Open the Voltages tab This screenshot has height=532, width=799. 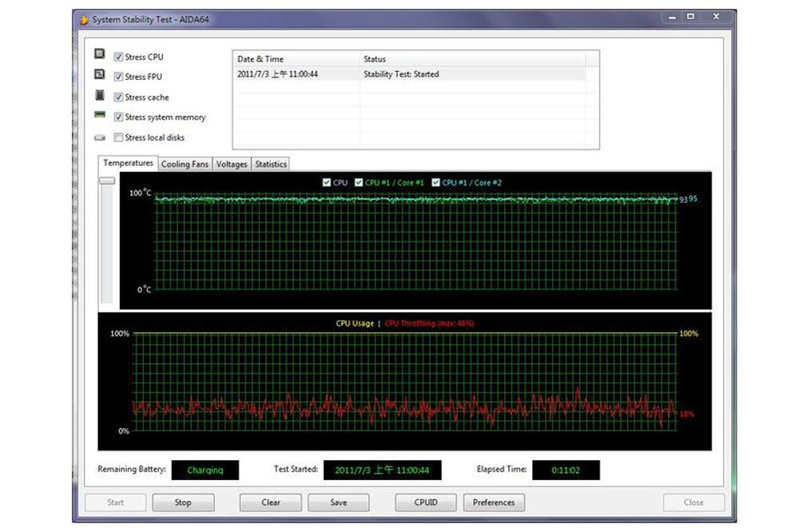click(x=232, y=164)
